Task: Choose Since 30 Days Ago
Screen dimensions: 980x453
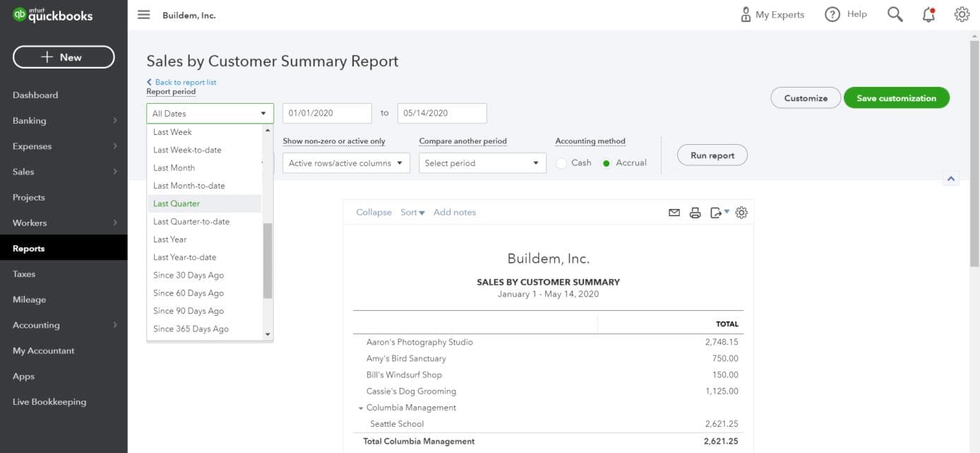Action: 204,276
